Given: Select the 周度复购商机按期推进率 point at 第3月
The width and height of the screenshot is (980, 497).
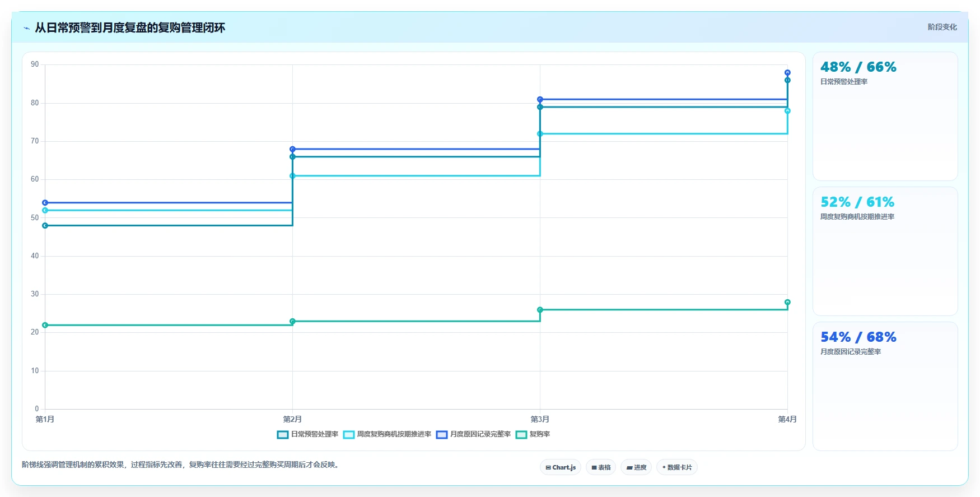Looking at the screenshot, I should click(540, 134).
